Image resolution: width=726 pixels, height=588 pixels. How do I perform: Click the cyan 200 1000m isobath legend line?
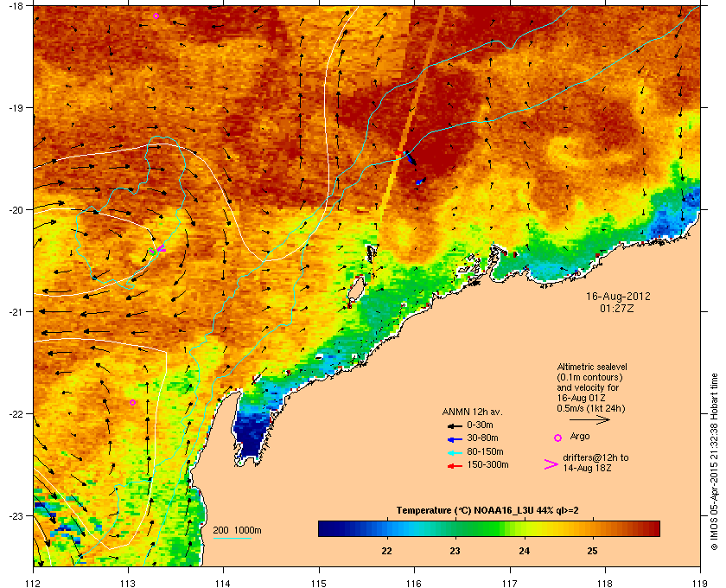point(232,538)
